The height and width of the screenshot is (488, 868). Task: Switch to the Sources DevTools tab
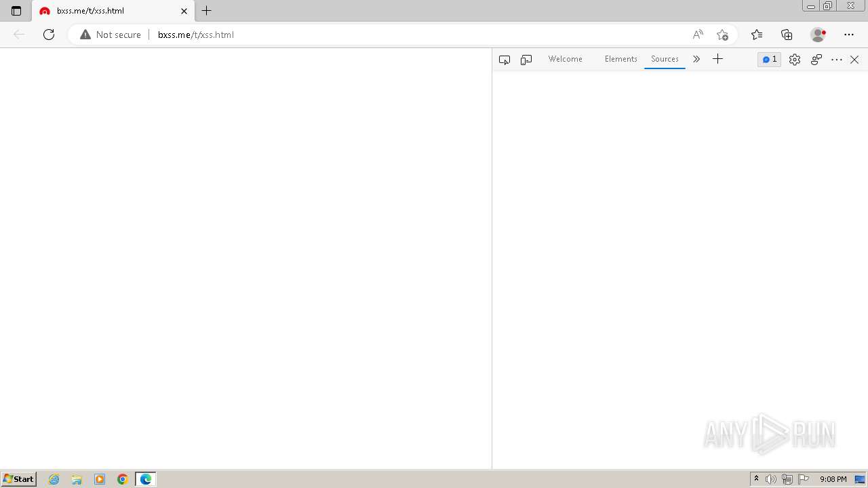(665, 59)
